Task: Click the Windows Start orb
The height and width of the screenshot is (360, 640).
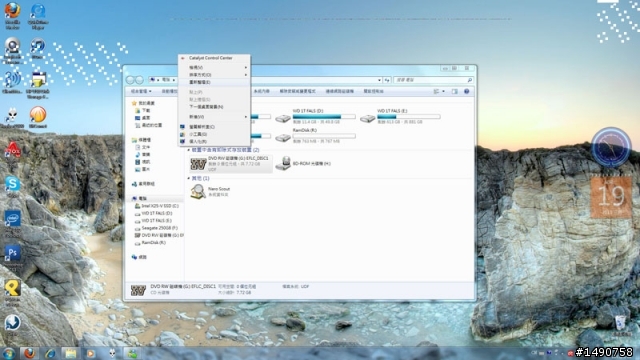Action: pyautogui.click(x=8, y=353)
